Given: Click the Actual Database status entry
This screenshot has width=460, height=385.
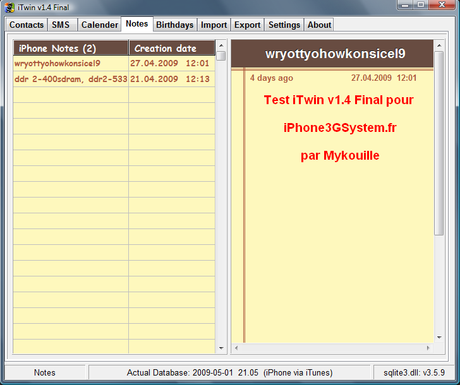Looking at the screenshot, I should click(230, 373).
